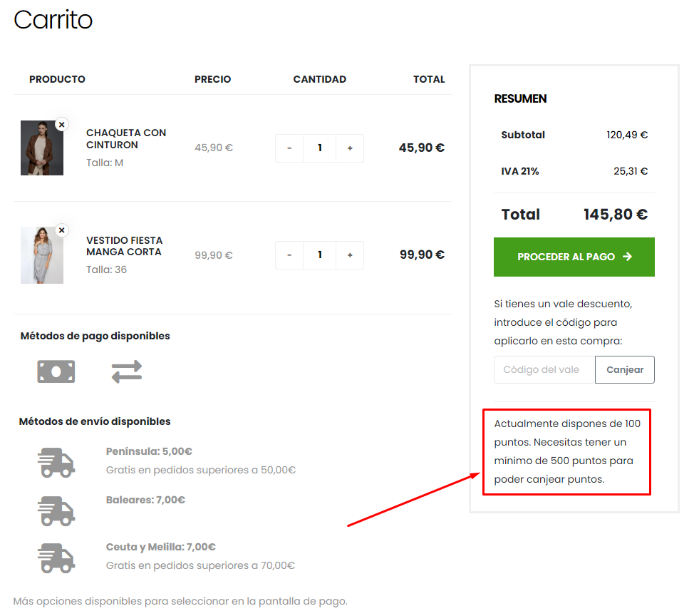Viewport: 694px width, 616px height.
Task: Click the Canjear voucher button
Action: (624, 370)
